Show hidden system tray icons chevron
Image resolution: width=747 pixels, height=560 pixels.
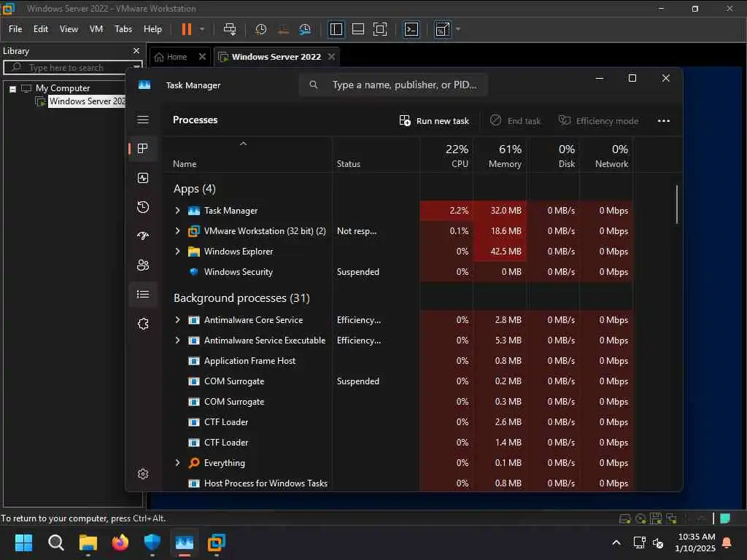(616, 542)
